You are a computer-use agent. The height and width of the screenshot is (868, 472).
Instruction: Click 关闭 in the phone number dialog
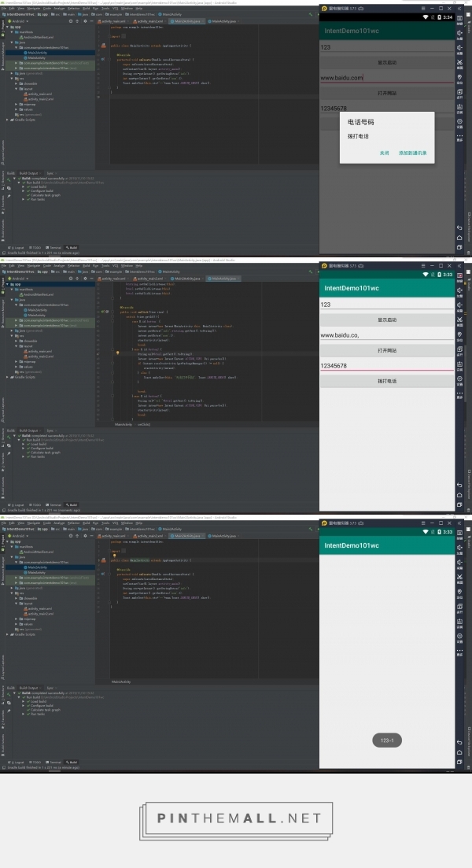point(384,153)
